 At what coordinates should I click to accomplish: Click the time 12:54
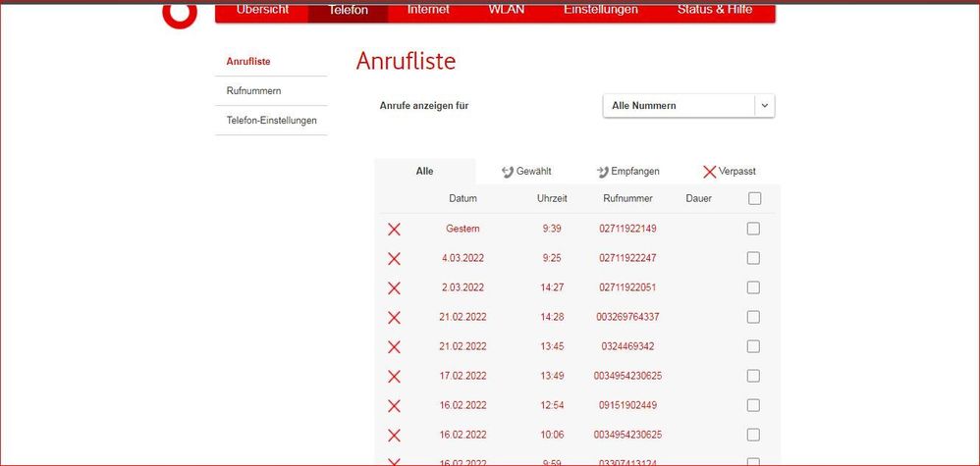(552, 405)
